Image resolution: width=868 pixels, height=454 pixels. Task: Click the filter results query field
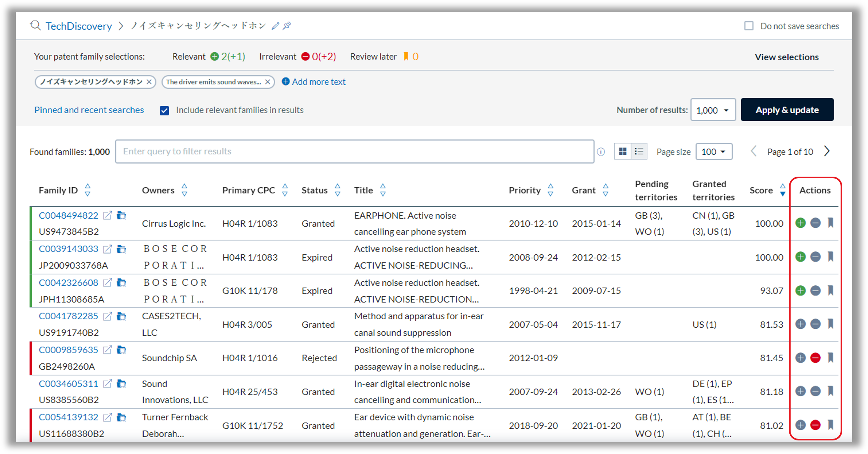click(x=354, y=151)
